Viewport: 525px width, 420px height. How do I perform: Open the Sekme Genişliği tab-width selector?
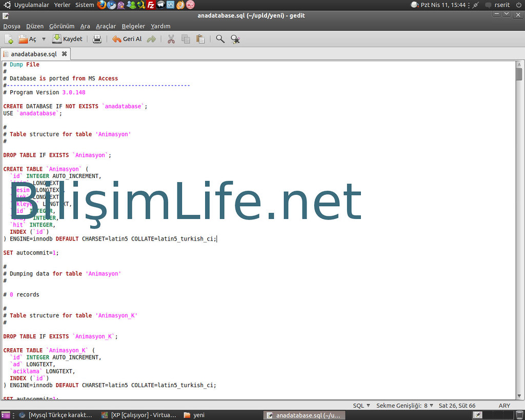[407, 405]
